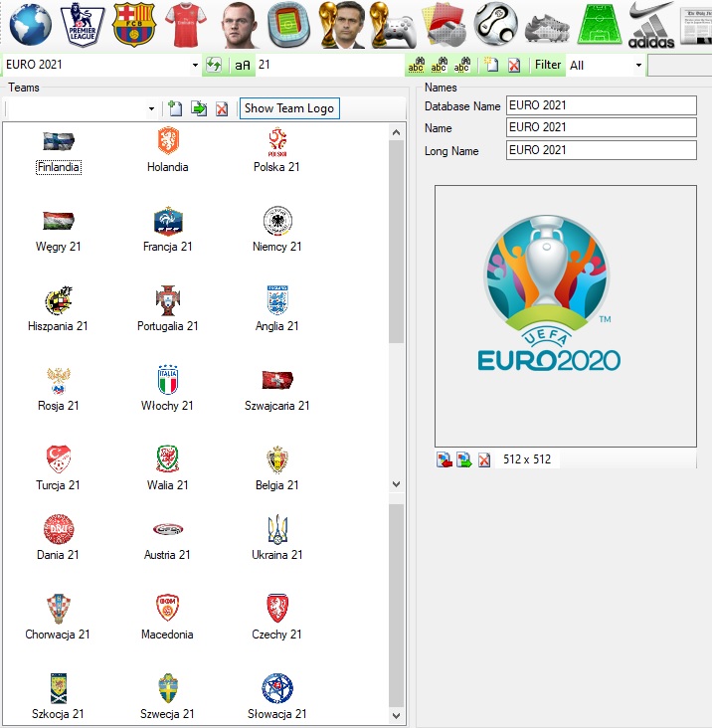Select the Turcja 21 team
The width and height of the screenshot is (712, 728).
pyautogui.click(x=58, y=468)
